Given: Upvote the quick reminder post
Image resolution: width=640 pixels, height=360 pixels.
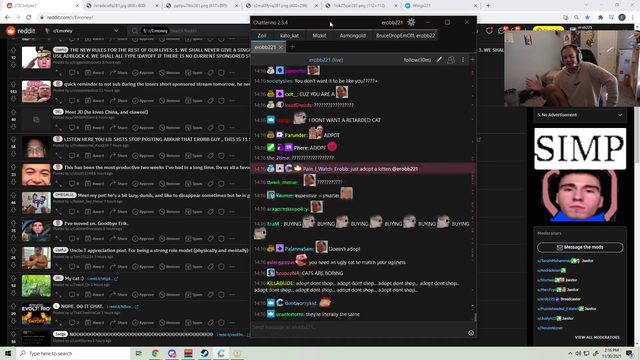Looking at the screenshot, I should click(x=13, y=84).
